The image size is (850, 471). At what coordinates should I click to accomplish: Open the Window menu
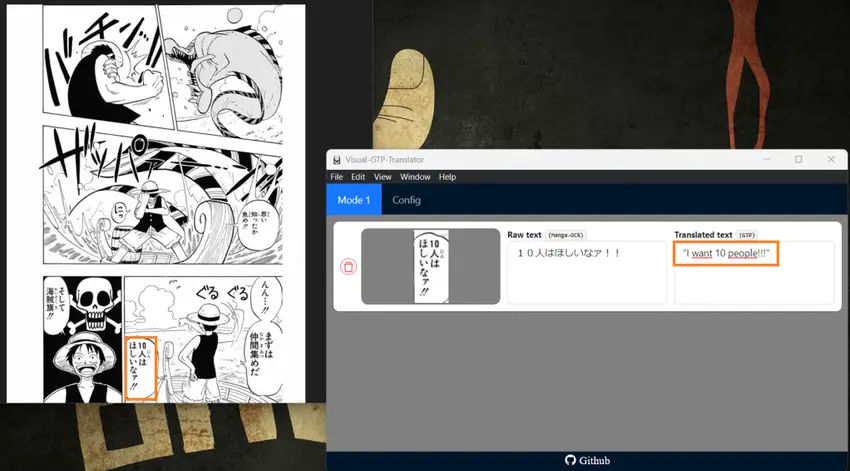[x=415, y=177]
